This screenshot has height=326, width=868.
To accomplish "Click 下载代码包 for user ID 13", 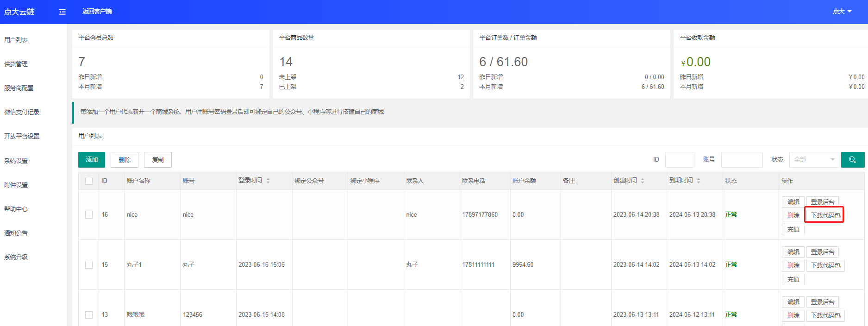I will click(x=825, y=315).
